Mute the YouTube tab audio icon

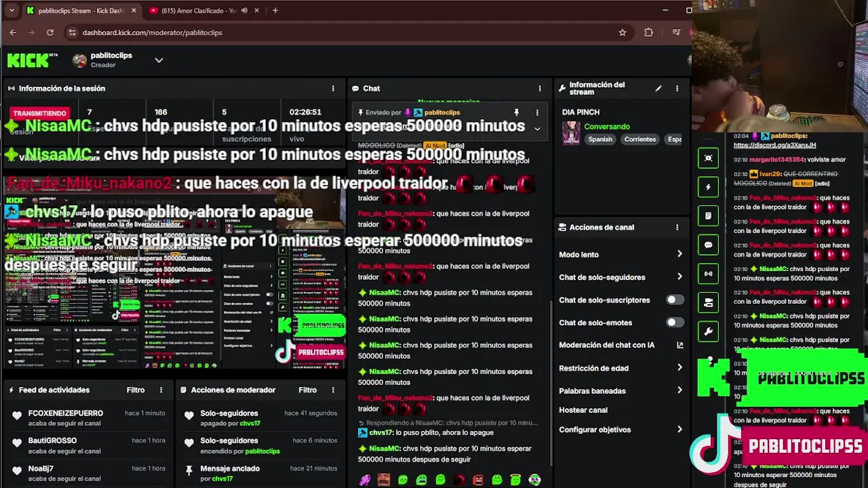pyautogui.click(x=244, y=11)
